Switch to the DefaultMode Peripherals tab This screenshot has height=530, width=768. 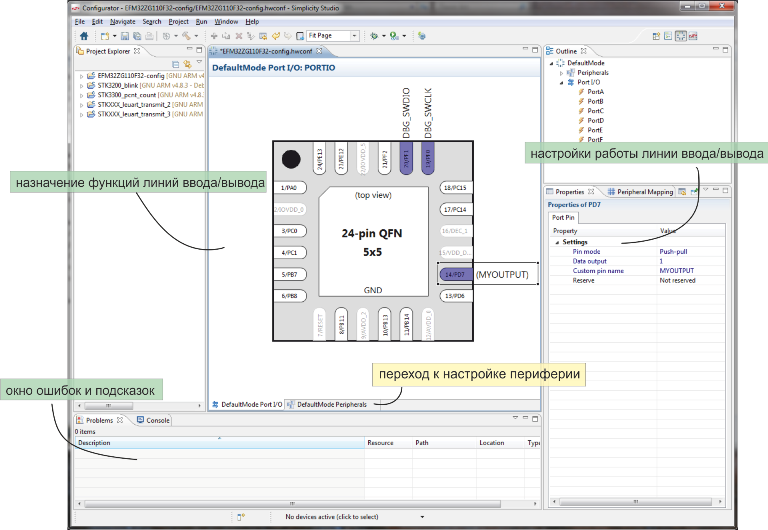[332, 404]
